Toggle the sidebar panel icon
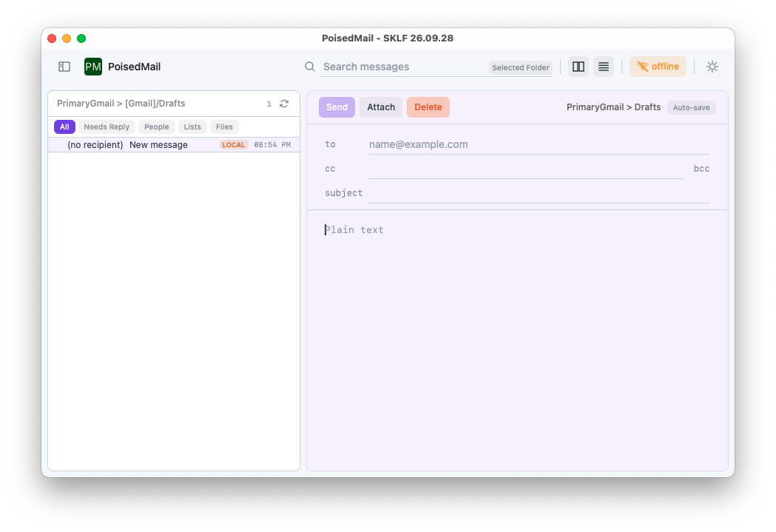Screen dimensions: 776x532 (x=64, y=67)
